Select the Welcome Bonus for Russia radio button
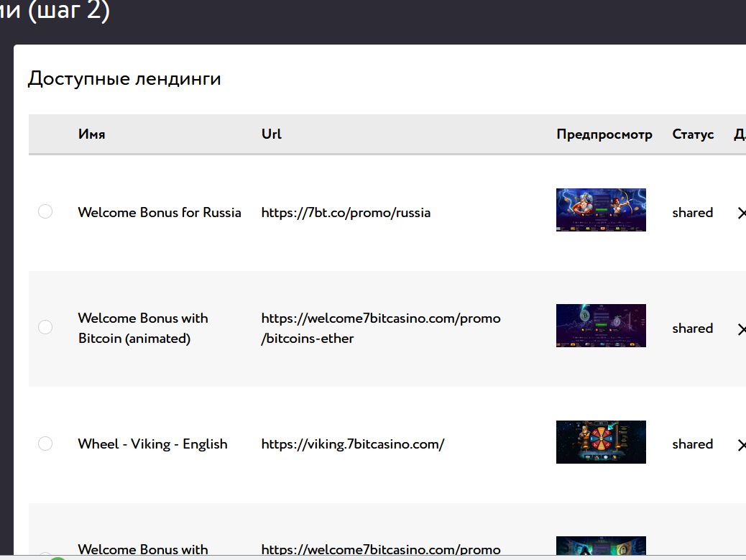746x560 pixels. pyautogui.click(x=45, y=211)
